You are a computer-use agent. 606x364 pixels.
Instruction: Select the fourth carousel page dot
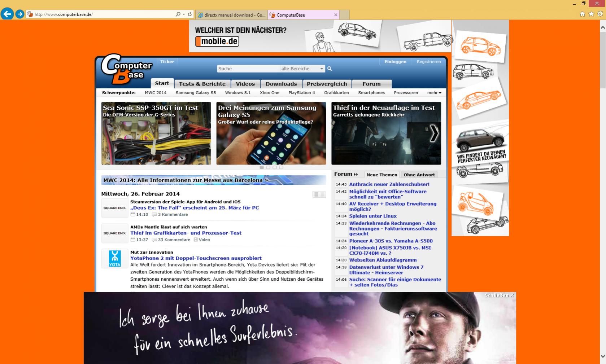281,167
